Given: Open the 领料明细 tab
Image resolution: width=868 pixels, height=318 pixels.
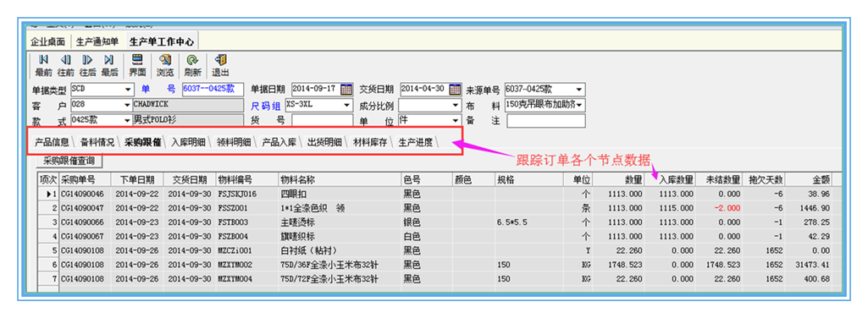Looking at the screenshot, I should point(233,142).
